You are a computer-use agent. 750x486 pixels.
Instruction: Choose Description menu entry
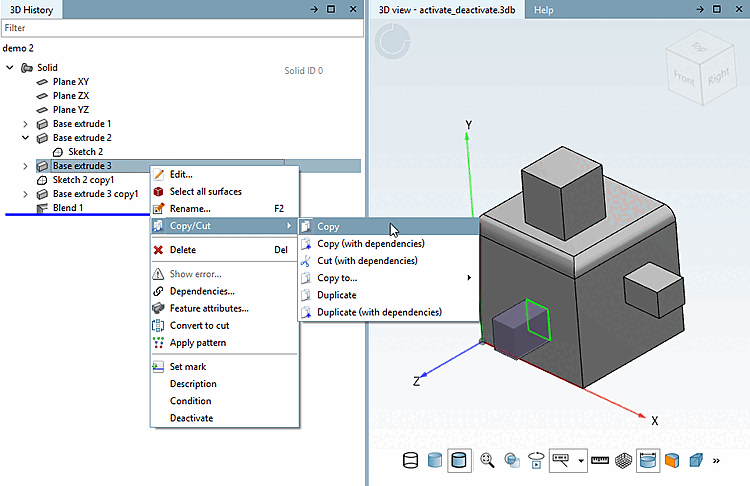click(x=225, y=384)
